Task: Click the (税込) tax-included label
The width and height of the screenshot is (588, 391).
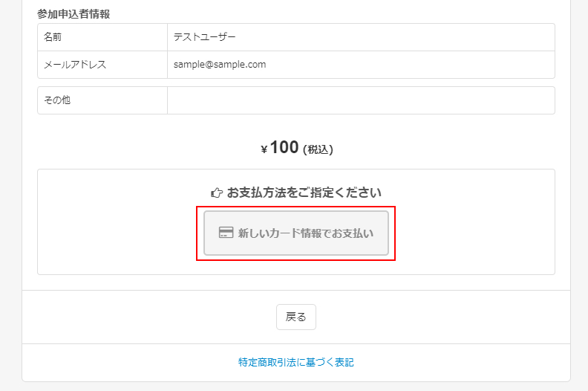Action: click(x=318, y=149)
